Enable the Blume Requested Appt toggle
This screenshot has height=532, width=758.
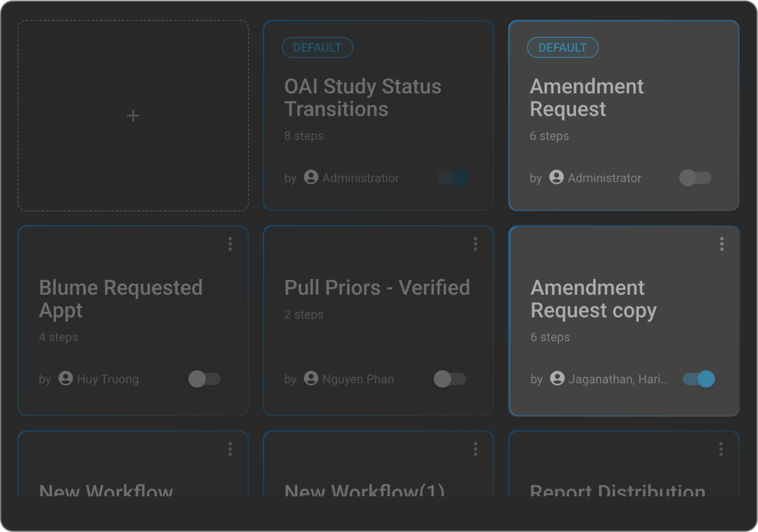pos(204,379)
